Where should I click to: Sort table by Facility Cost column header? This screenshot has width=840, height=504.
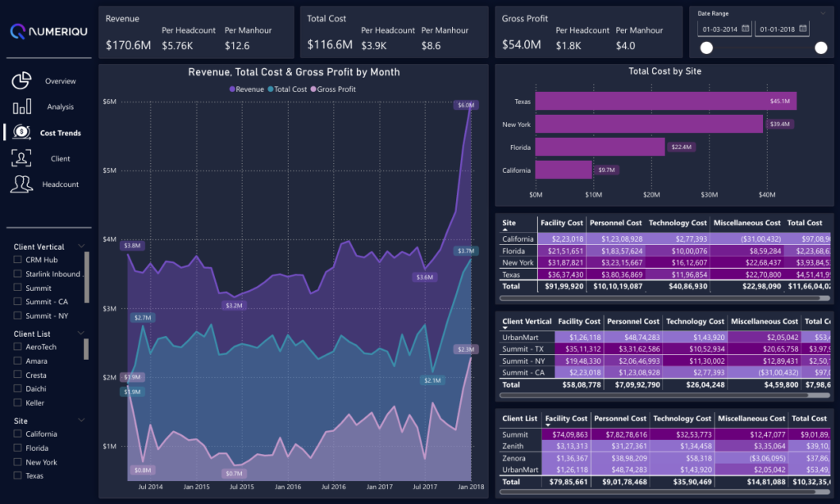click(x=562, y=223)
